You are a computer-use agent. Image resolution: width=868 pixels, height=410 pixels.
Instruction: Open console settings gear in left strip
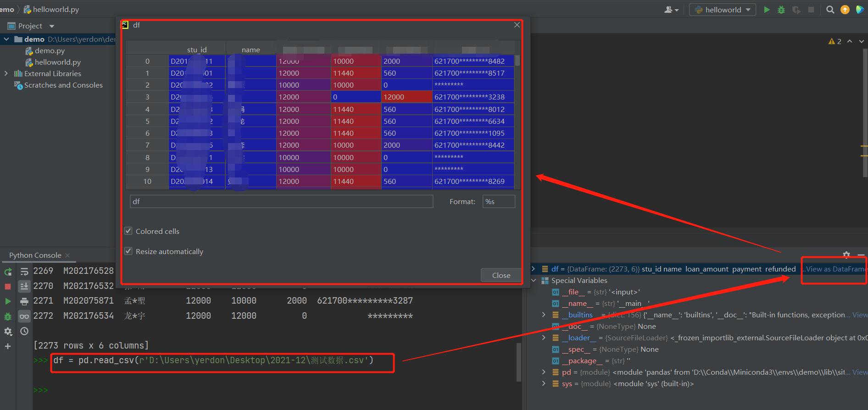click(x=8, y=331)
